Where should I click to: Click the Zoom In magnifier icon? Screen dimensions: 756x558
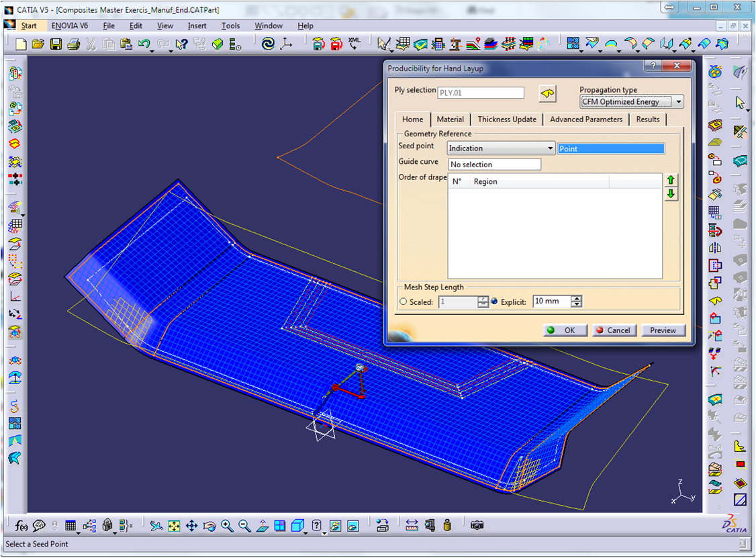tap(227, 526)
